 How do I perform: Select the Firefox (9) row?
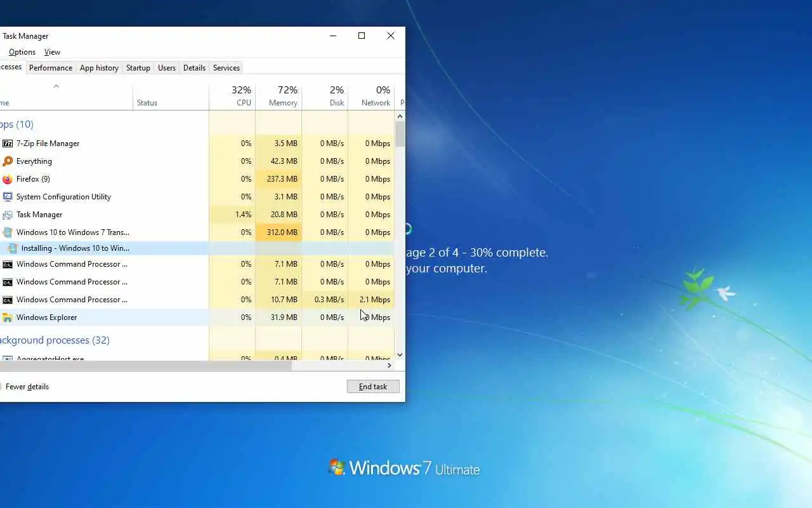click(x=197, y=179)
